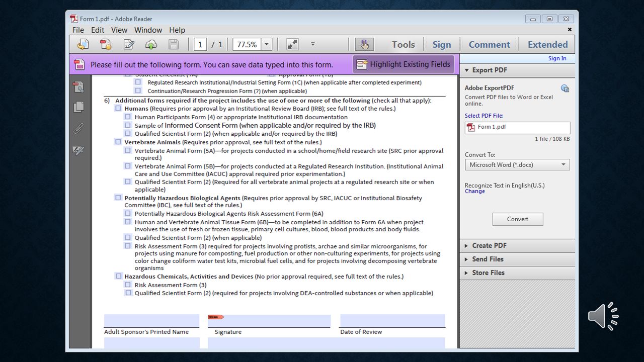Check the Humans checkbox
This screenshot has height=362, width=644.
tap(118, 108)
